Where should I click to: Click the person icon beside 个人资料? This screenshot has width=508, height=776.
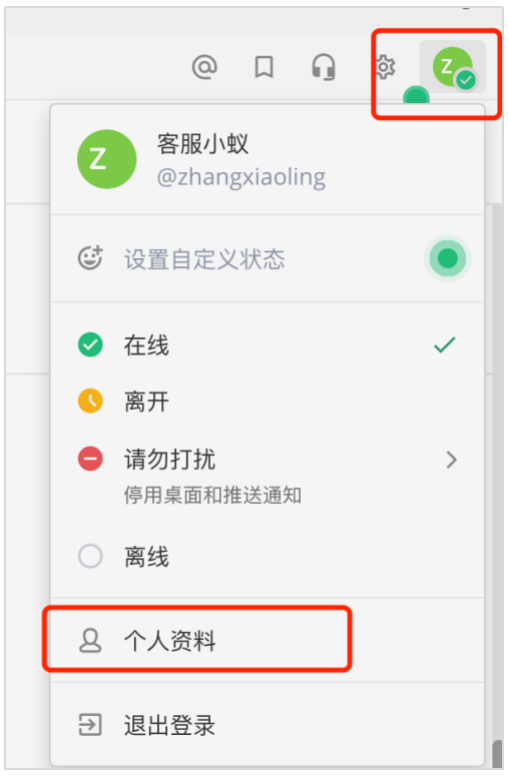click(x=90, y=641)
